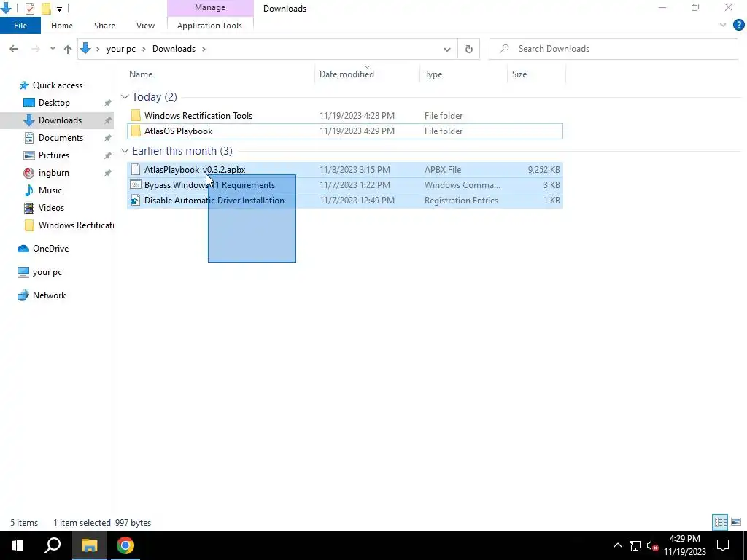Sort by the Name column header
The height and width of the screenshot is (560, 747).
click(141, 74)
